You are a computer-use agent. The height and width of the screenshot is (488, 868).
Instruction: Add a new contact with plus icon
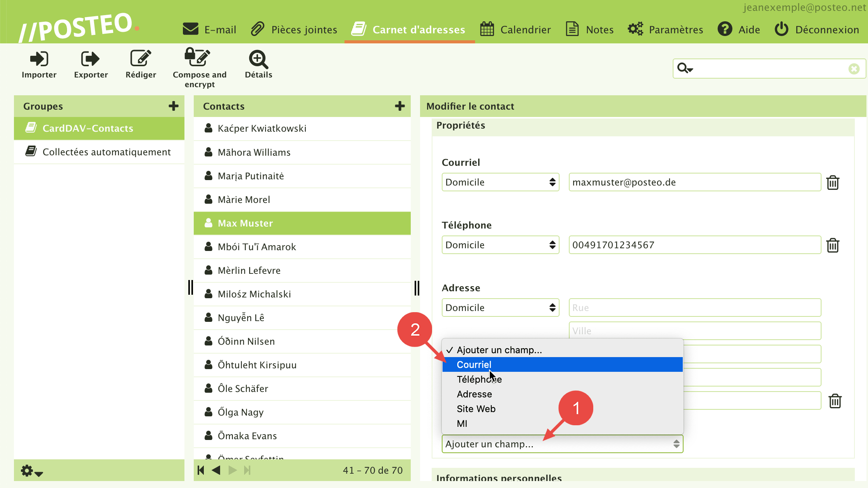coord(400,106)
